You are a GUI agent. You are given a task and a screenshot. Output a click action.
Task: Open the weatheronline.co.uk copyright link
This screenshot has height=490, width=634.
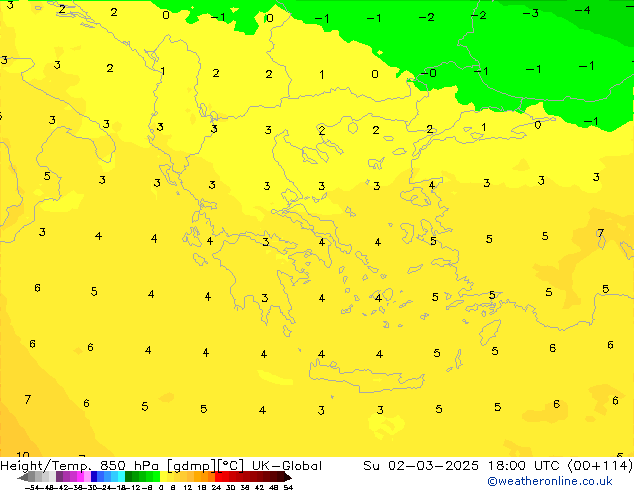(x=549, y=481)
